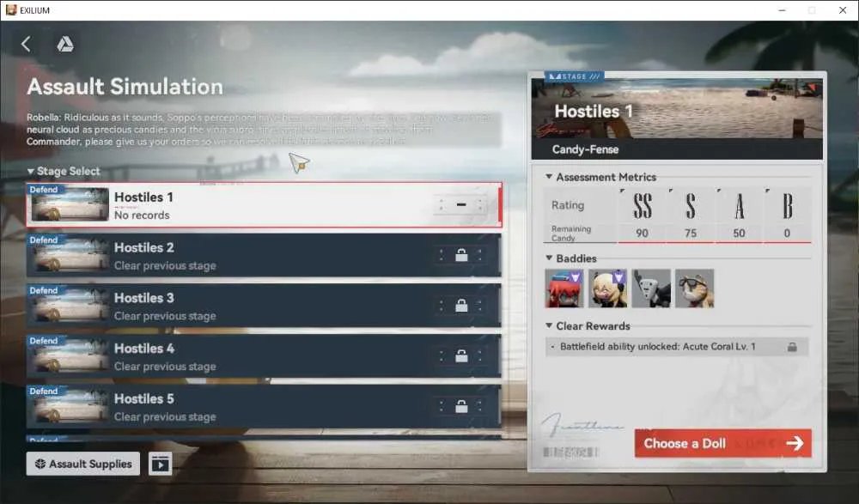The width and height of the screenshot is (859, 504).
Task: Select the Hostiles 3 stage
Action: pyautogui.click(x=264, y=306)
